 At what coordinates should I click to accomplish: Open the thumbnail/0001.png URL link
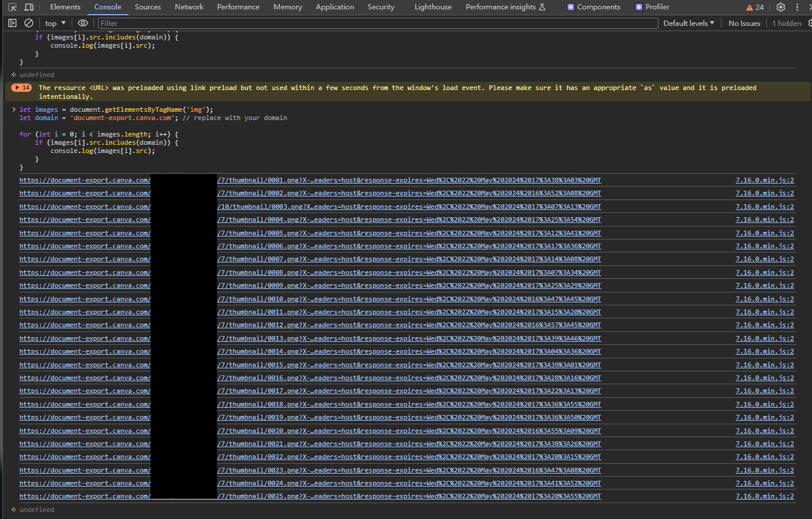click(x=409, y=180)
